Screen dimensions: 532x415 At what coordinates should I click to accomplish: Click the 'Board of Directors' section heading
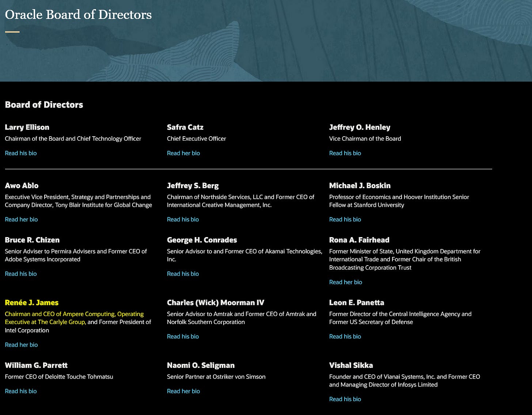tap(44, 105)
